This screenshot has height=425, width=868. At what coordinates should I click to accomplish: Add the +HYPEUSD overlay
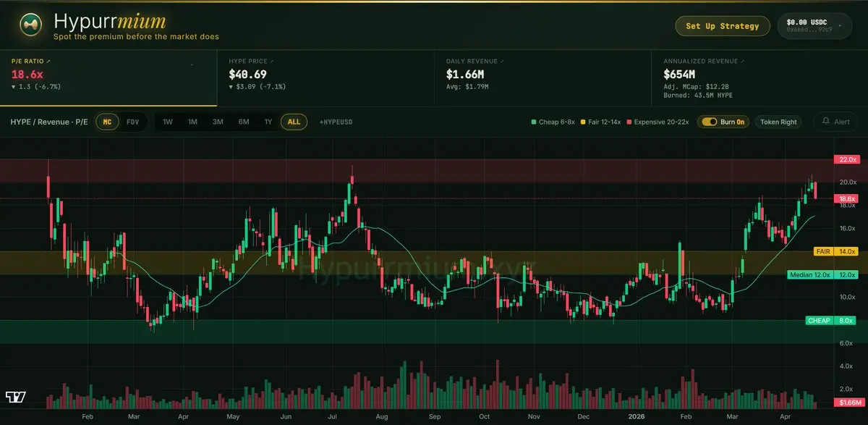[x=335, y=122]
